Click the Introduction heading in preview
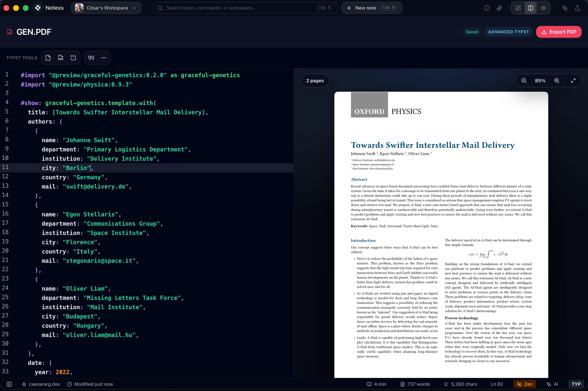 pyautogui.click(x=363, y=240)
